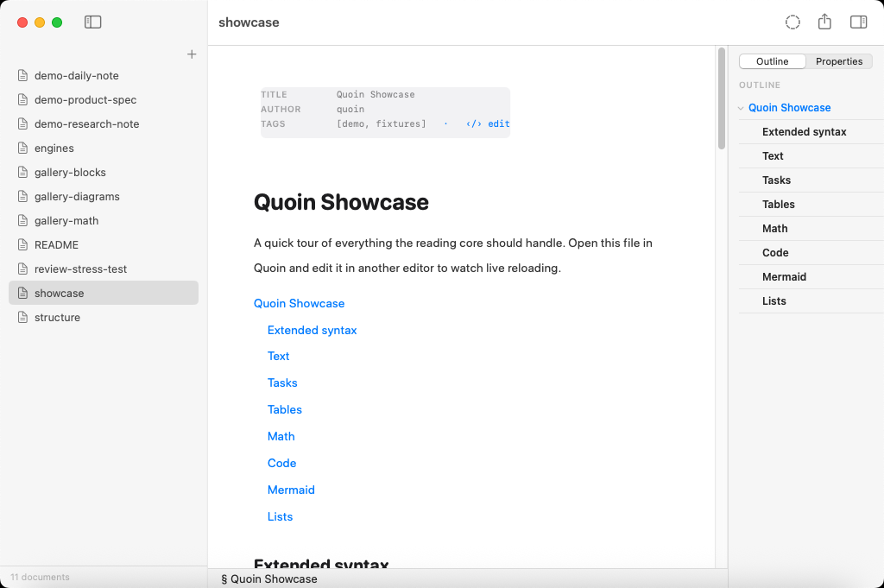884x588 pixels.
Task: Click the 11 documents status text
Action: (40, 578)
